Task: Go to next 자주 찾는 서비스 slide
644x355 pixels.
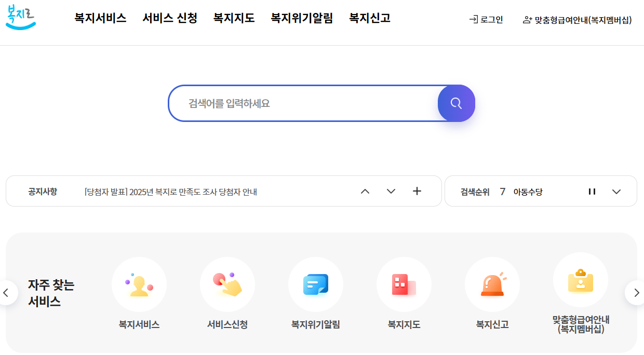Action: [636, 293]
